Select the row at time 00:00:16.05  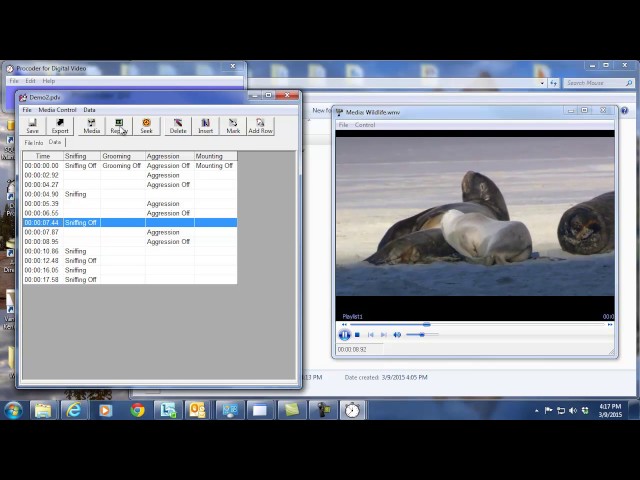coord(130,270)
